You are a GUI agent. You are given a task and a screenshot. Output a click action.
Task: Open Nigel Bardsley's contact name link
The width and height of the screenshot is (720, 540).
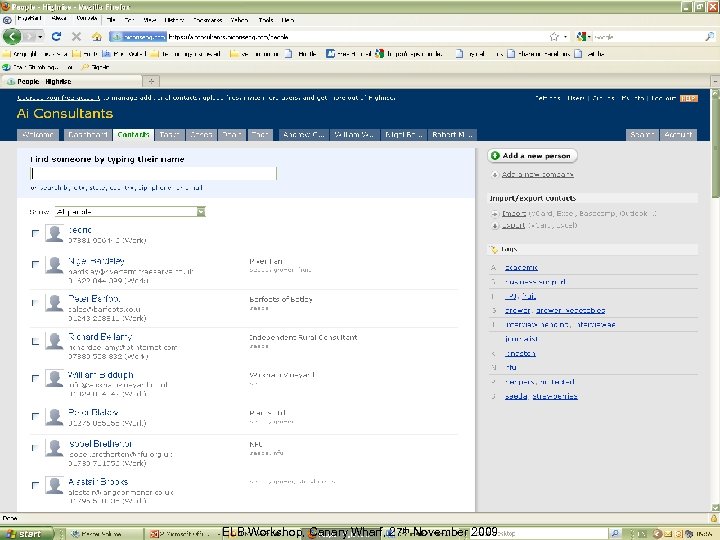point(96,261)
